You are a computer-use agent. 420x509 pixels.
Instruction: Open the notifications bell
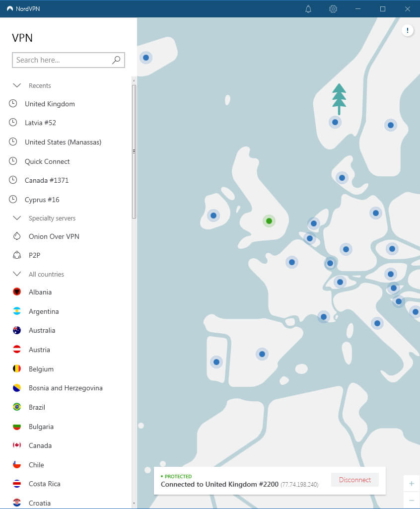click(x=308, y=9)
